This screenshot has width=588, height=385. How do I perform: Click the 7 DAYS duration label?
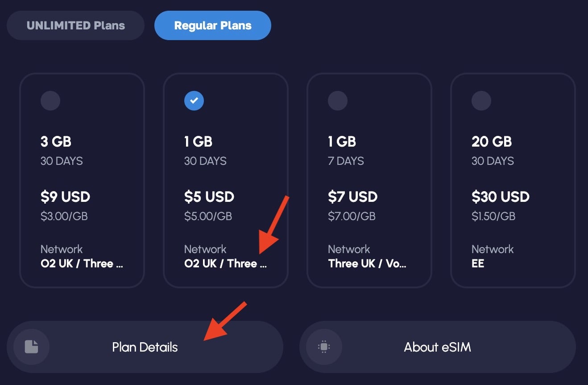click(346, 161)
